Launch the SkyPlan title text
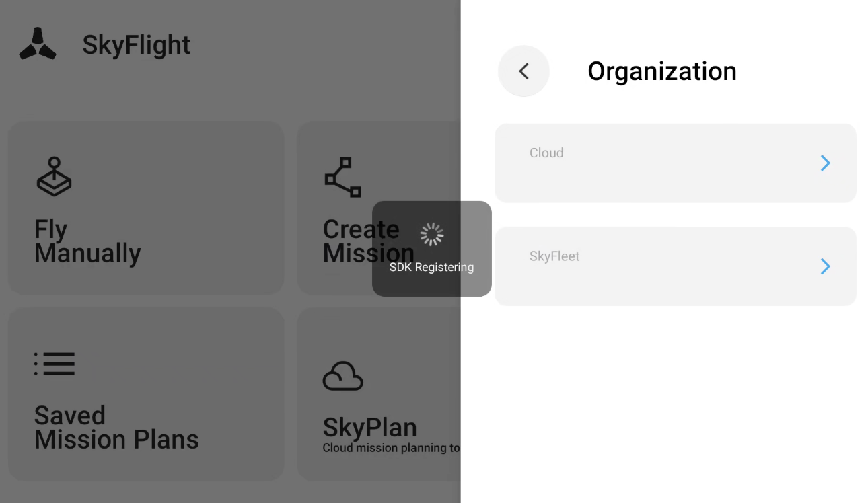 click(x=370, y=427)
